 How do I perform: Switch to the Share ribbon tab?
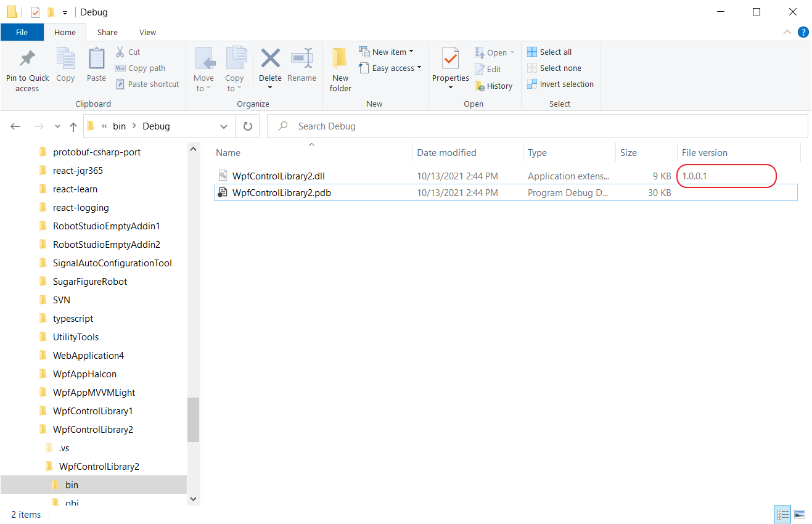click(107, 33)
